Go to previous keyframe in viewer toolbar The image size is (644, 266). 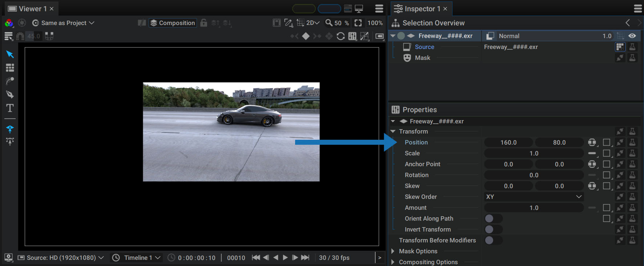pyautogui.click(x=294, y=36)
